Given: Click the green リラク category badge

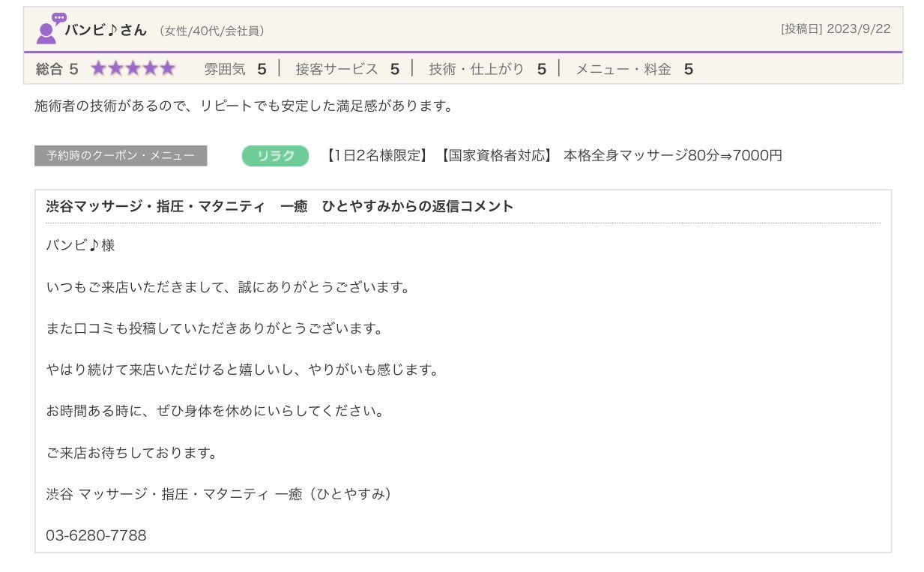Looking at the screenshot, I should click(x=275, y=156).
